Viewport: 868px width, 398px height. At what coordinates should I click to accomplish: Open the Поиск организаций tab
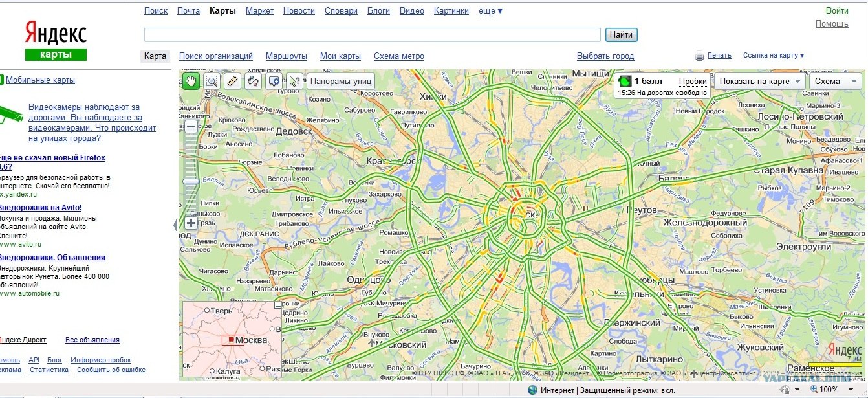tap(216, 56)
